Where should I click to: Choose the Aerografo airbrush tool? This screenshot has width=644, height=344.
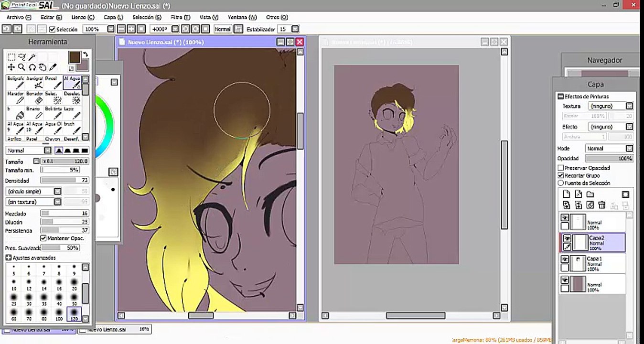click(x=34, y=82)
